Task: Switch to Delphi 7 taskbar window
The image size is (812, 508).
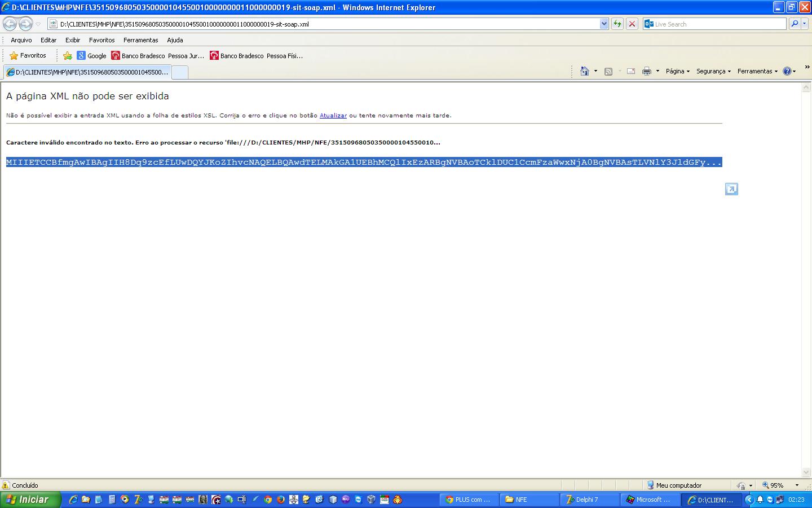Action: point(589,500)
